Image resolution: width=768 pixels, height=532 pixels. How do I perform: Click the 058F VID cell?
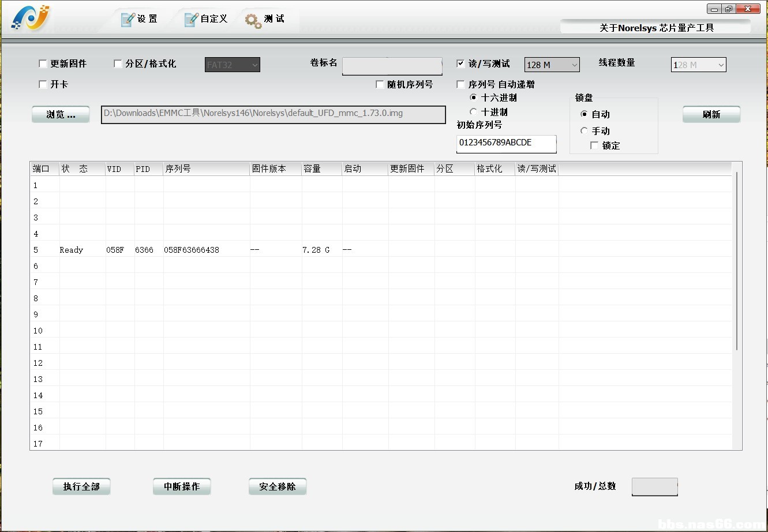[x=115, y=250]
